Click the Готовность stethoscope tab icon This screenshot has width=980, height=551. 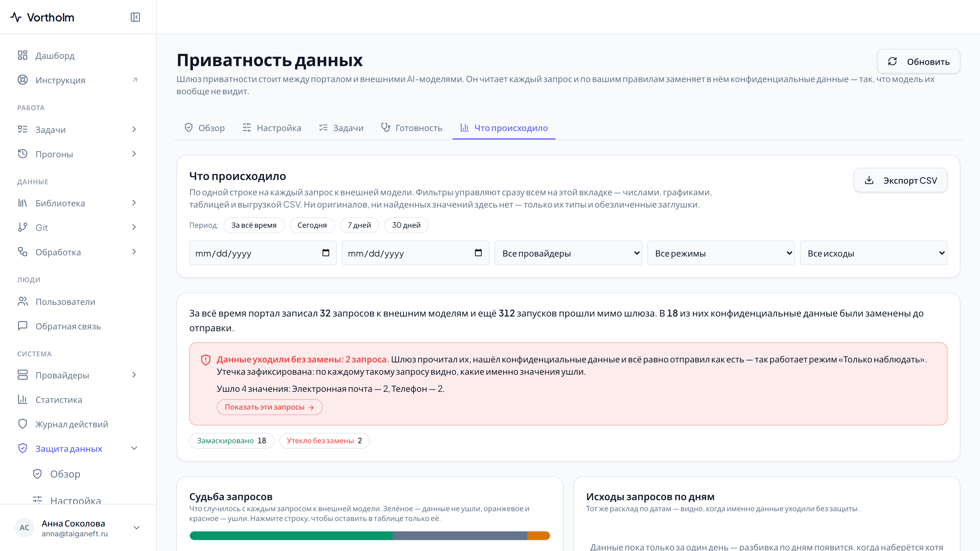386,127
